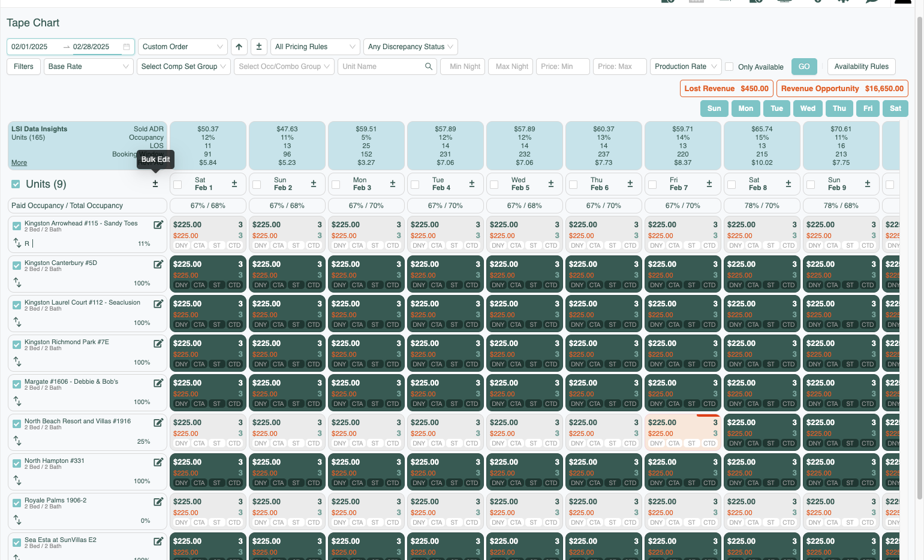Select the Sun day-of-week button

tap(714, 109)
